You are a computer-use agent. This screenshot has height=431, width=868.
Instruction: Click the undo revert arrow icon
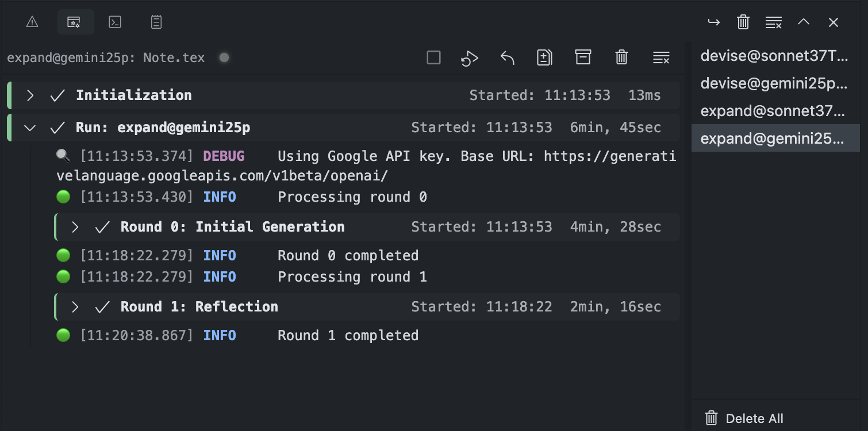tap(507, 57)
